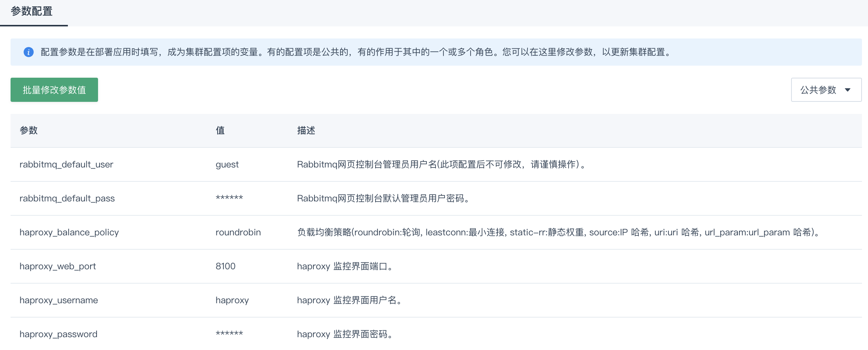Select the haproxy_balance_policy parameter name
Image resolution: width=868 pixels, height=350 pixels.
click(x=69, y=232)
